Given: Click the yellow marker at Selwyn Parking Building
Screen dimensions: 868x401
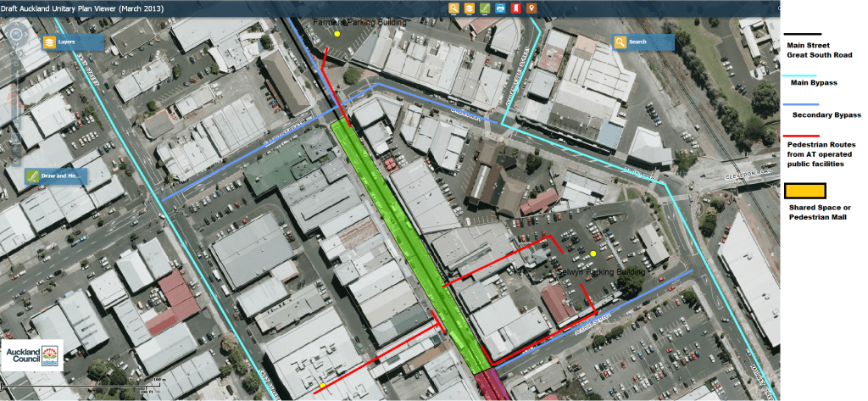Looking at the screenshot, I should [593, 253].
